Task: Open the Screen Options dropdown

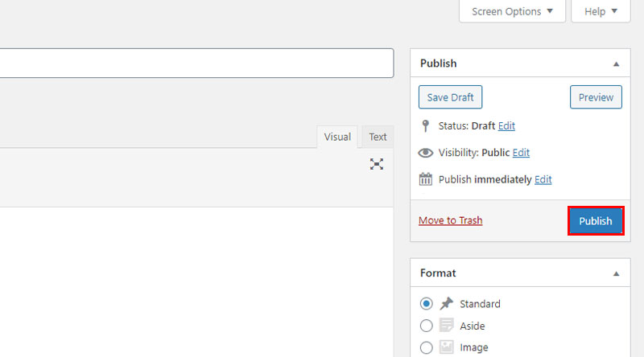Action: coord(512,11)
